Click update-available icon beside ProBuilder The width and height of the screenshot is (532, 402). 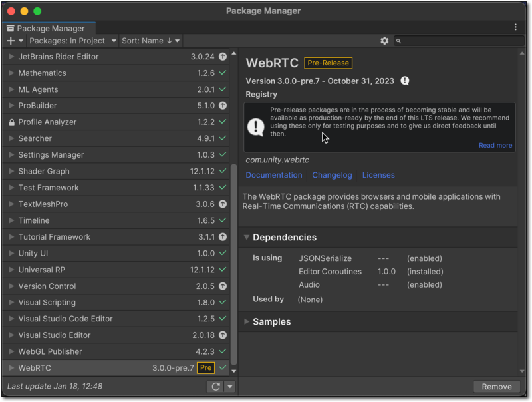point(223,106)
